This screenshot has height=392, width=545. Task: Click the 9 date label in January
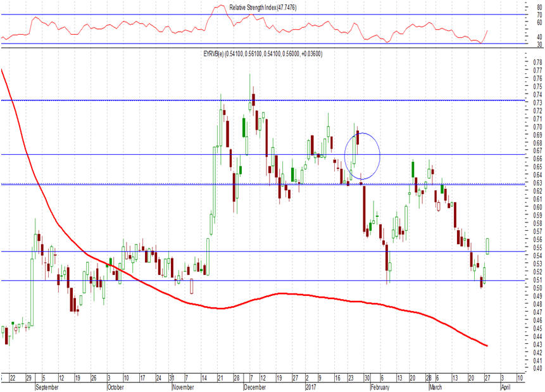click(x=320, y=378)
